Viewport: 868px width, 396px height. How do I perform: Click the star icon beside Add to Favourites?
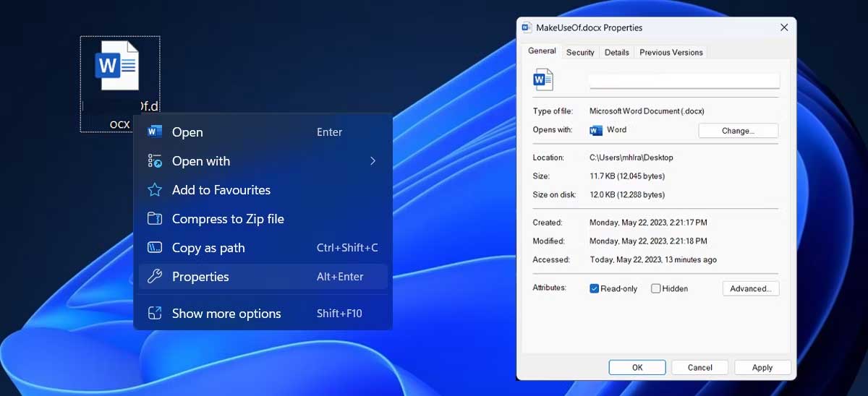click(155, 190)
